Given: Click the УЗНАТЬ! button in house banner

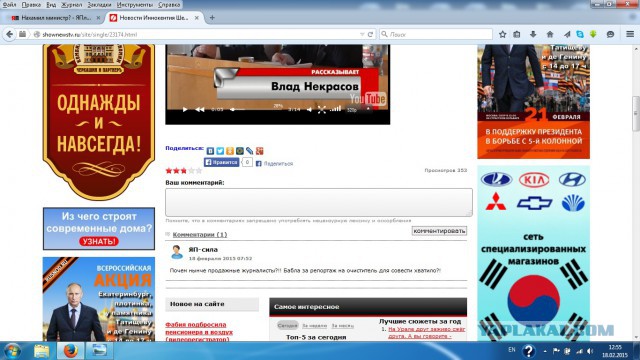Looking at the screenshot, I should [x=99, y=241].
